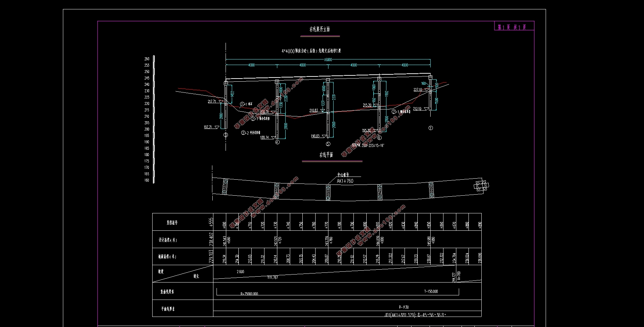Select pile tip elevation '189.74'

tap(264, 138)
